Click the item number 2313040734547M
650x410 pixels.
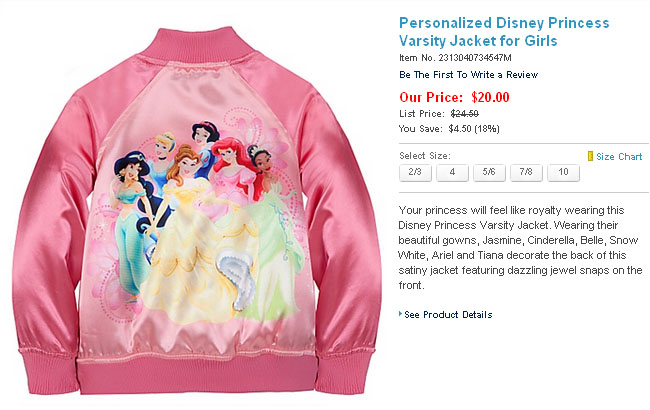tap(475, 58)
